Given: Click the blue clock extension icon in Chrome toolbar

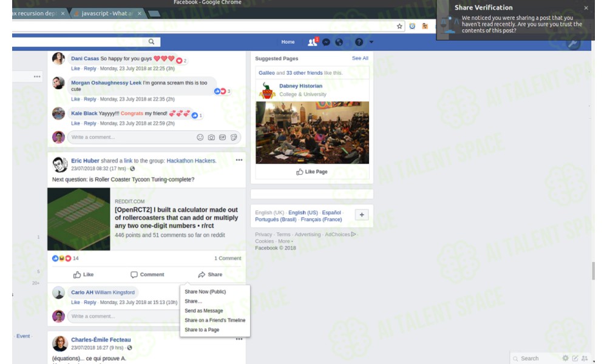Looking at the screenshot, I should (x=412, y=26).
